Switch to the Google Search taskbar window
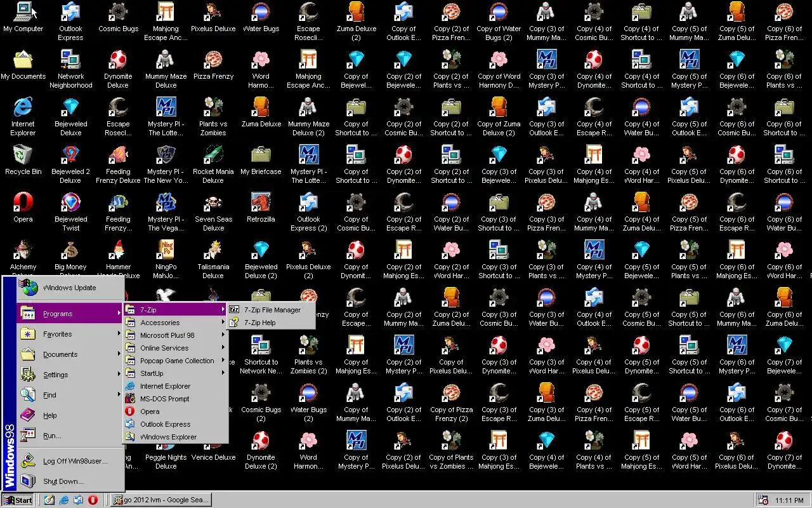 coord(160,500)
